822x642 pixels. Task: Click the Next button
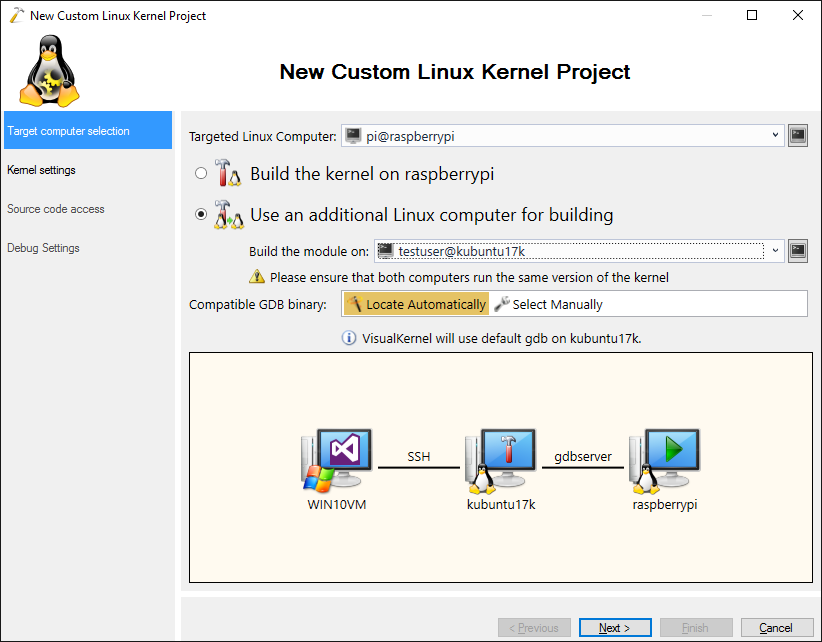click(x=615, y=627)
